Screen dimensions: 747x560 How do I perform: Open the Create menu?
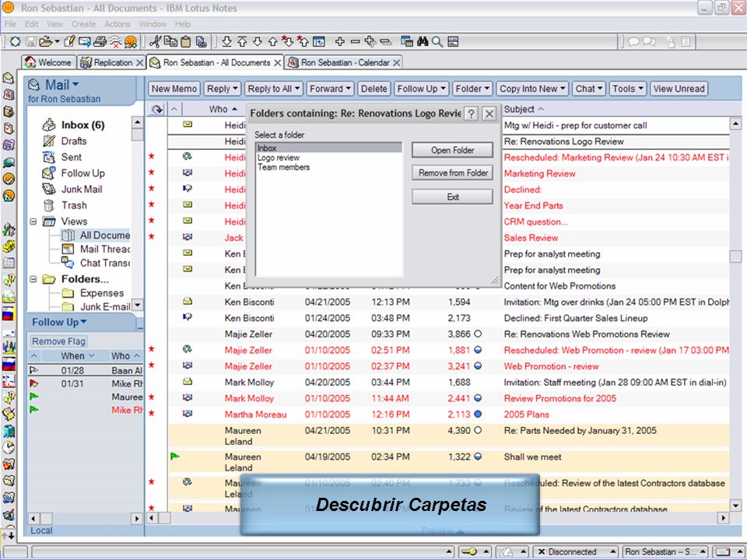pyautogui.click(x=84, y=24)
